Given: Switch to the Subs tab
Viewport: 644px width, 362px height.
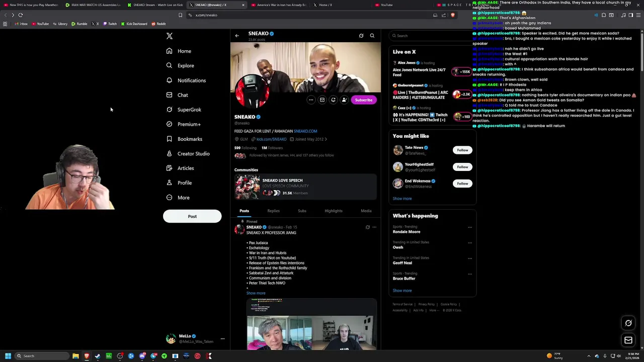Looking at the screenshot, I should pyautogui.click(x=302, y=211).
